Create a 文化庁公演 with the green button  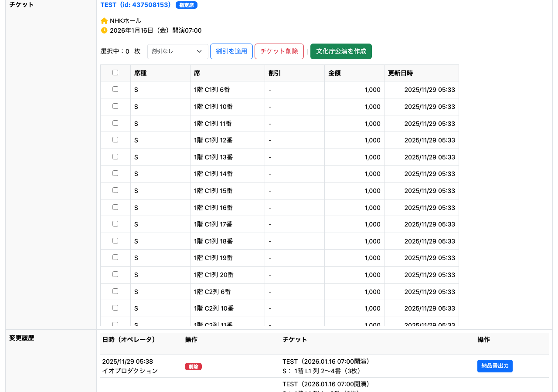coord(341,51)
